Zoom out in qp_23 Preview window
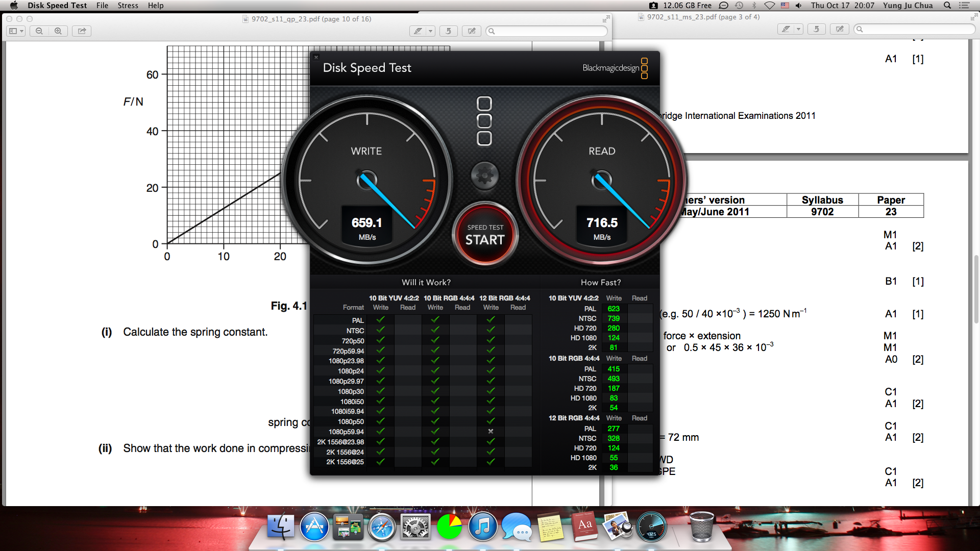This screenshot has height=551, width=980. coord(39,31)
